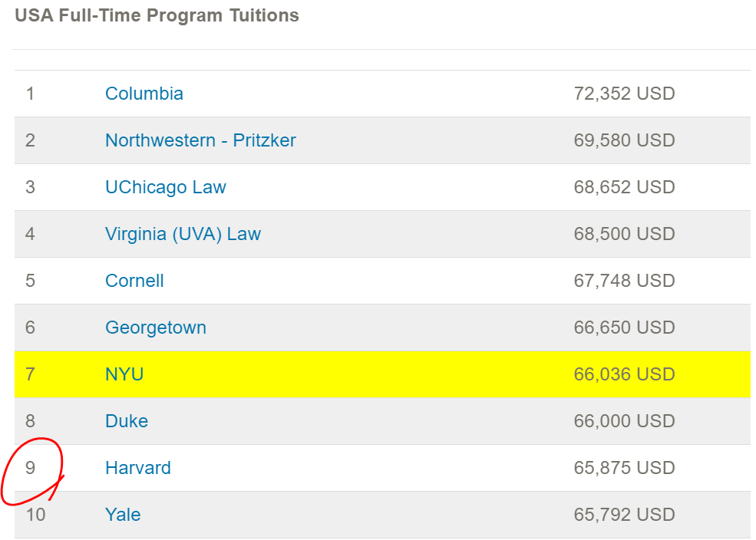Click Yale's 65,792 USD tuition value
The width and height of the screenshot is (756, 540).
624,515
